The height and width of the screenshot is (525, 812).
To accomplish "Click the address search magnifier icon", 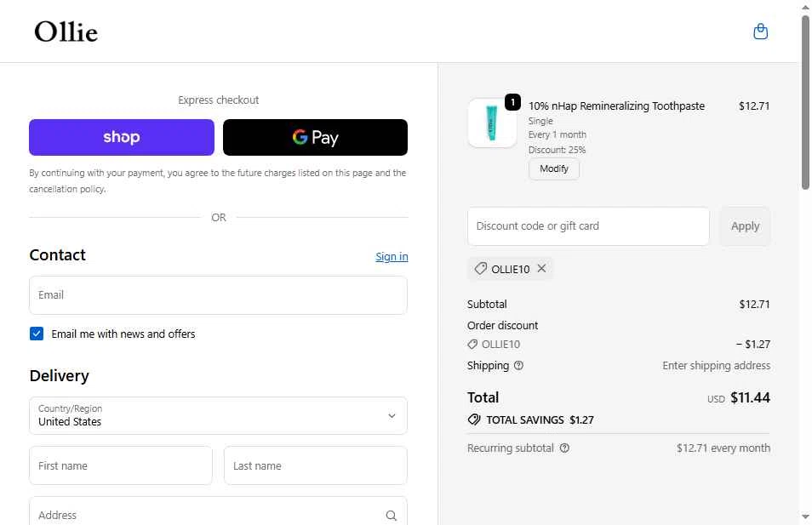I will [x=391, y=515].
